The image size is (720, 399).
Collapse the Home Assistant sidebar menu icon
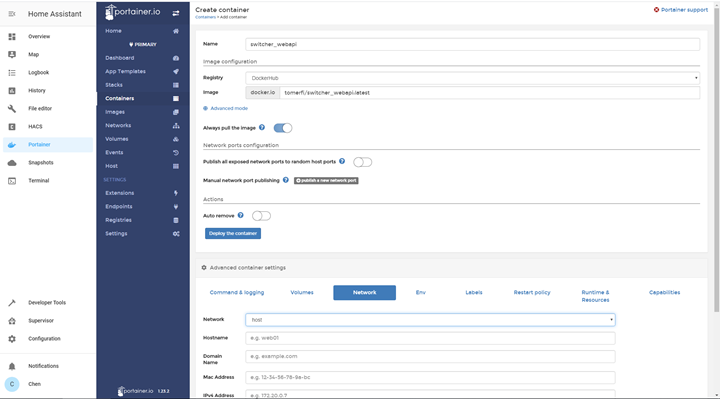[12, 14]
